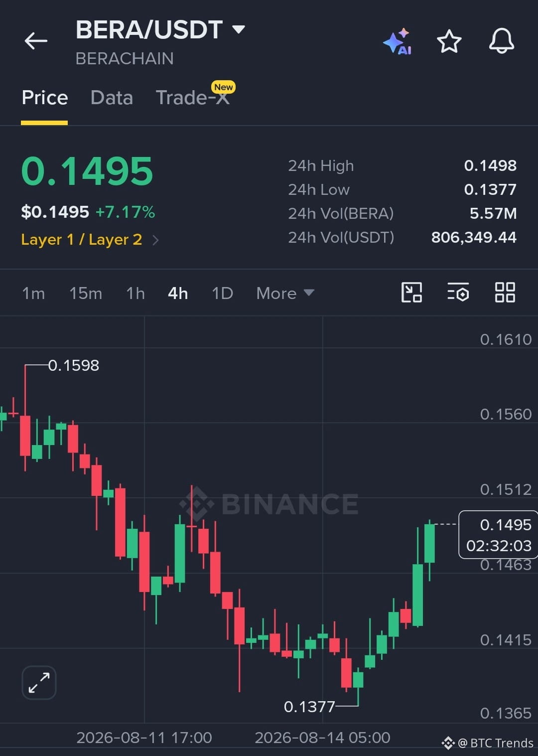The height and width of the screenshot is (756, 538).
Task: Open the chart drawing tools icon
Action: pyautogui.click(x=411, y=293)
